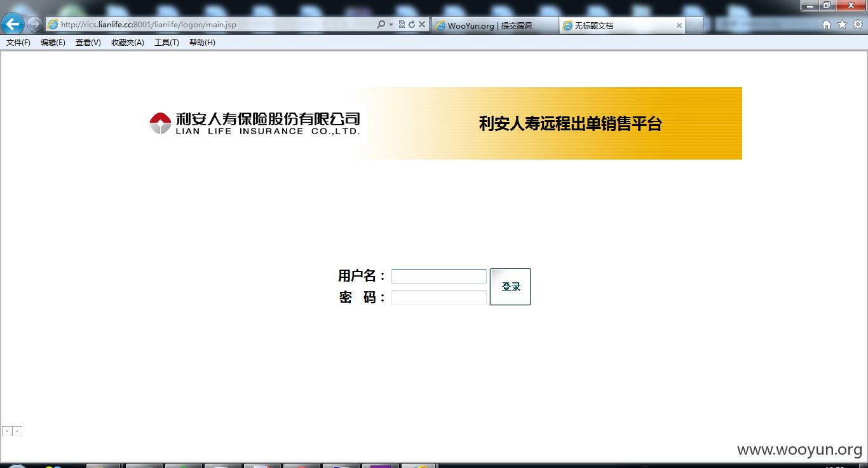Open browser tools with the gear icon
Image resolution: width=868 pixels, height=468 pixels.
(x=857, y=24)
